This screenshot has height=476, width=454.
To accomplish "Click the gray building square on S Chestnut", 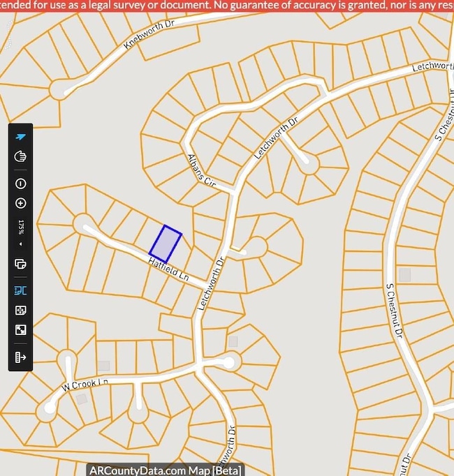I will [x=404, y=275].
